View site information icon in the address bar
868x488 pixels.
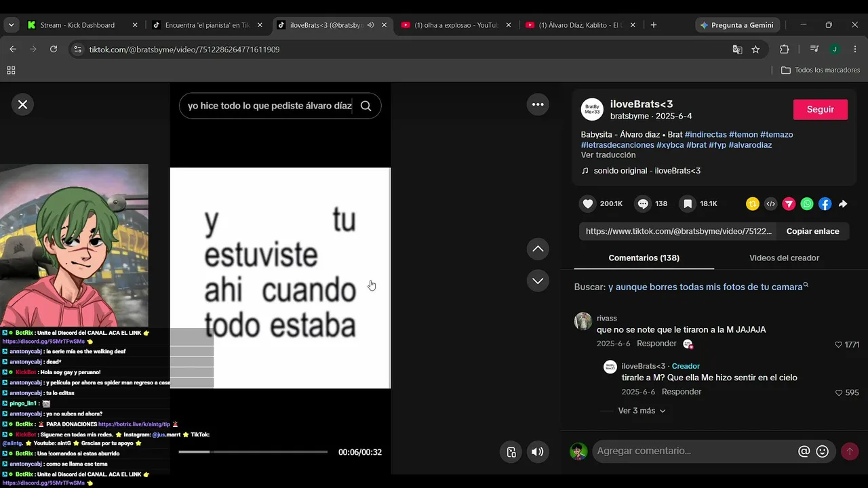coord(77,49)
